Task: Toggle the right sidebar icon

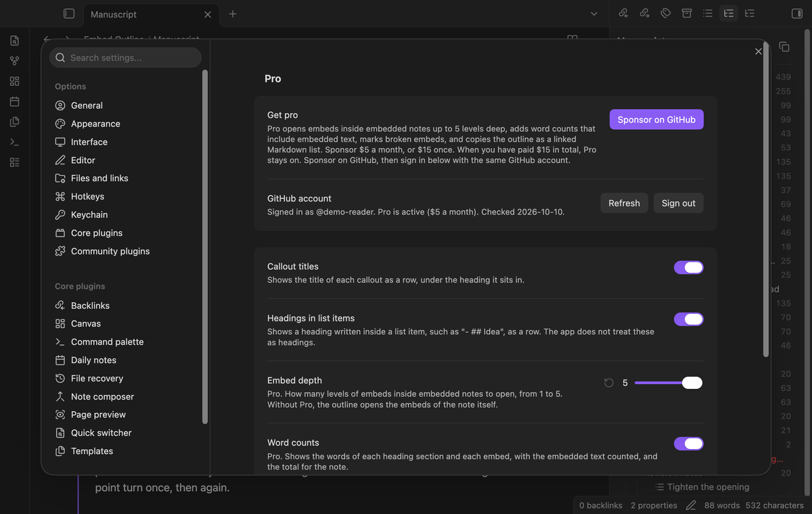Action: [x=796, y=14]
